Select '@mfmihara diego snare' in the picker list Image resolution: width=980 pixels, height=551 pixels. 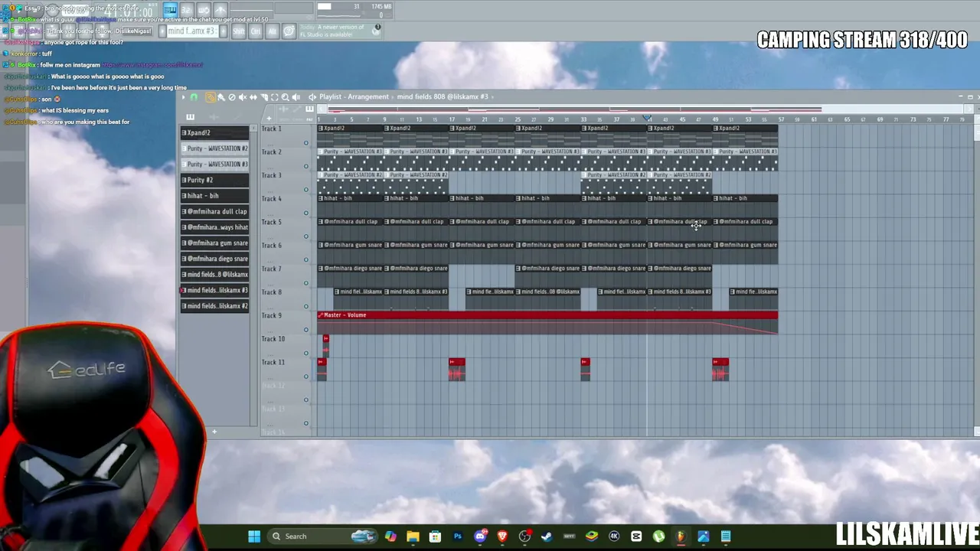click(x=214, y=259)
